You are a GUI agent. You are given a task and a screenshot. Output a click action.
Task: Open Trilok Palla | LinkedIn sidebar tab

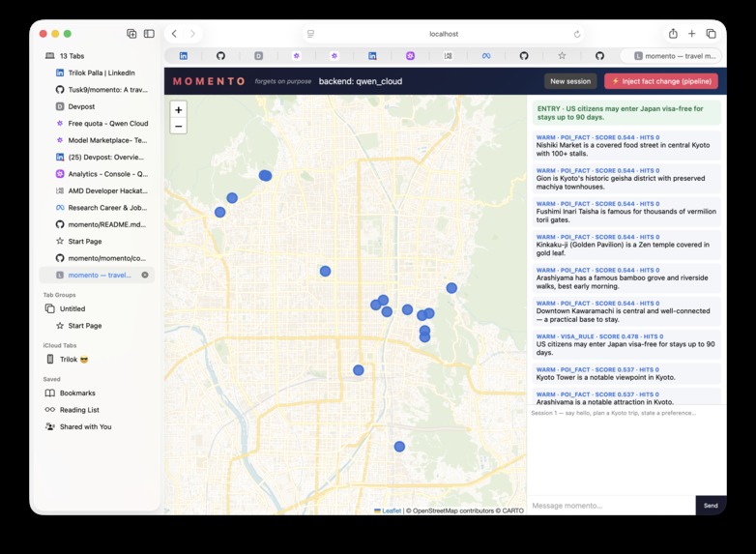click(x=97, y=73)
